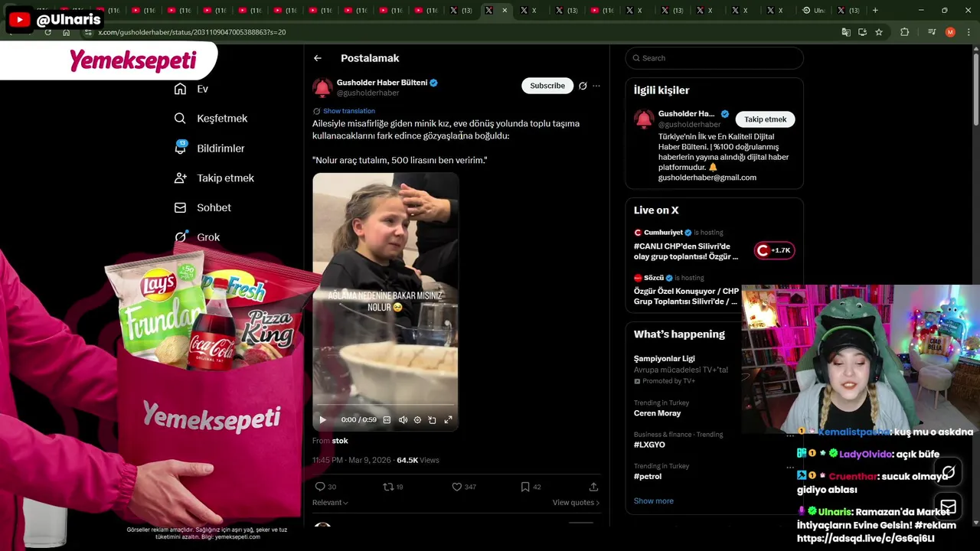
Task: Expand the Relevant replies sort dropdown
Action: pyautogui.click(x=330, y=503)
